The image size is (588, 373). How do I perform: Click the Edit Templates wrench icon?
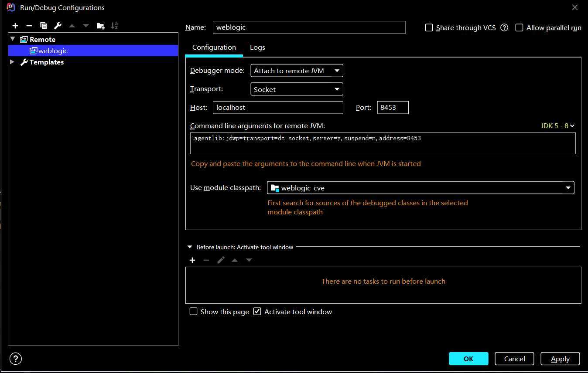tap(58, 26)
